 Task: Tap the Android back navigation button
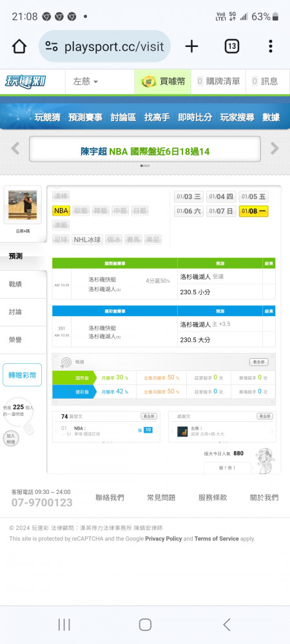226,625
